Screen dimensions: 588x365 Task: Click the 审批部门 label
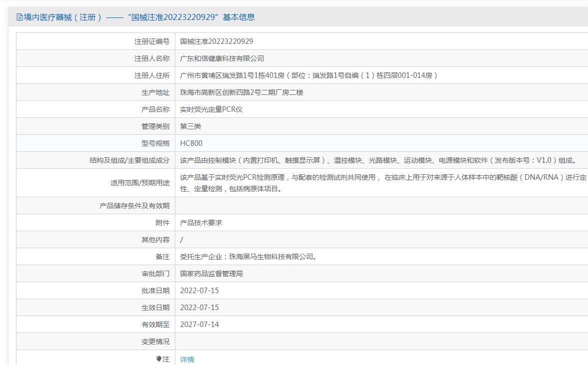point(155,274)
